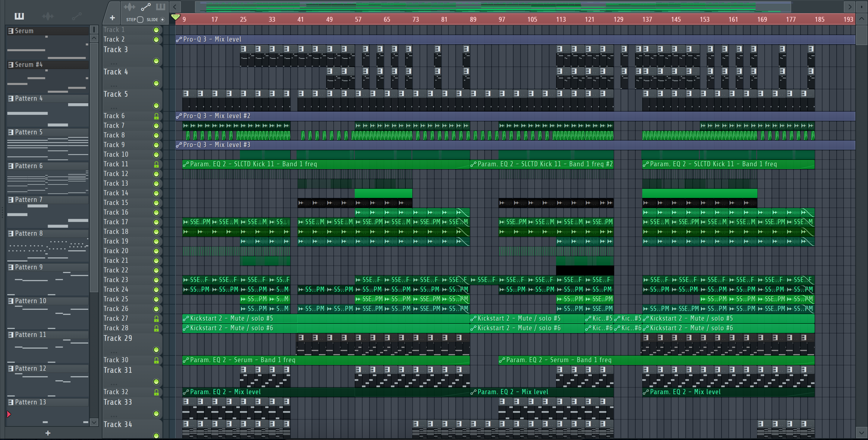The width and height of the screenshot is (868, 440).
Task: Select Pro-Q 3 - Mix level #3 clip
Action: [x=515, y=145]
